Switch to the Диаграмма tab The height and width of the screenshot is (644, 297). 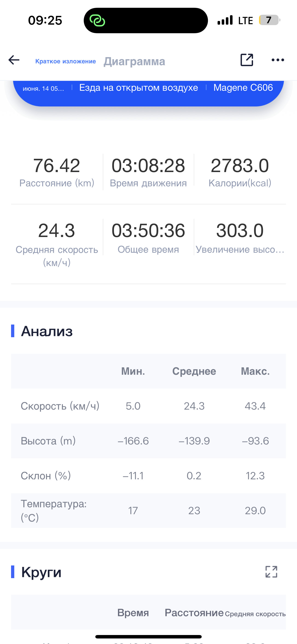click(134, 61)
